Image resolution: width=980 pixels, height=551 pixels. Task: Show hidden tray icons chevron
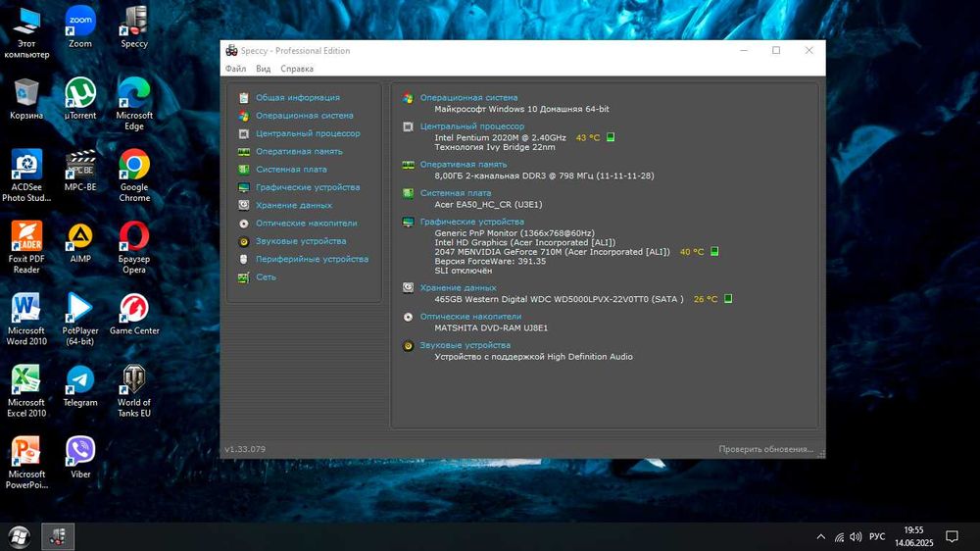pyautogui.click(x=820, y=536)
